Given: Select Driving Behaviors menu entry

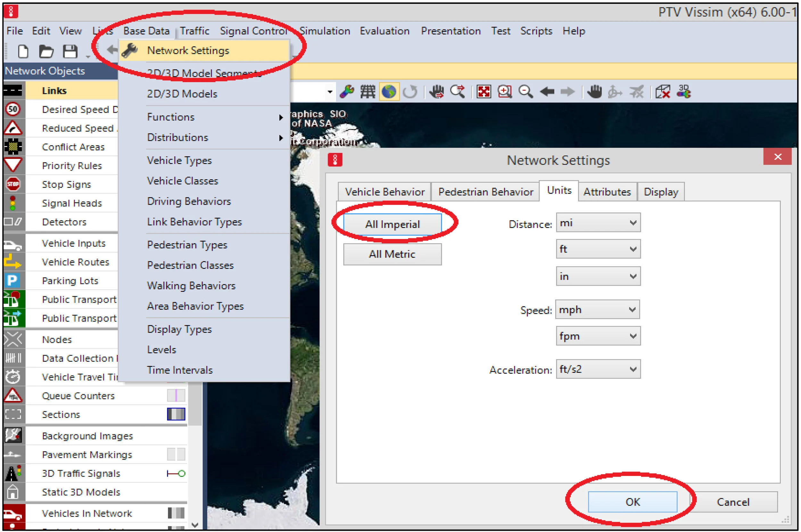Looking at the screenshot, I should (189, 201).
